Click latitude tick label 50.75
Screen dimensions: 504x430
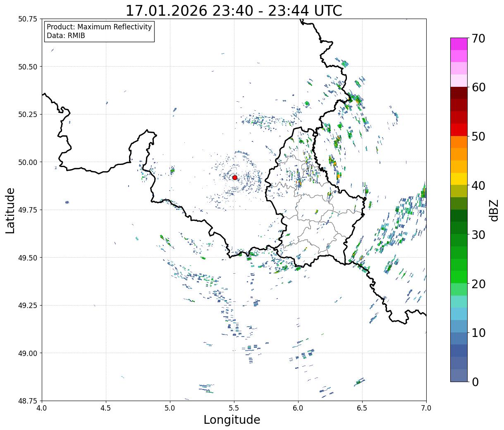[x=28, y=19]
